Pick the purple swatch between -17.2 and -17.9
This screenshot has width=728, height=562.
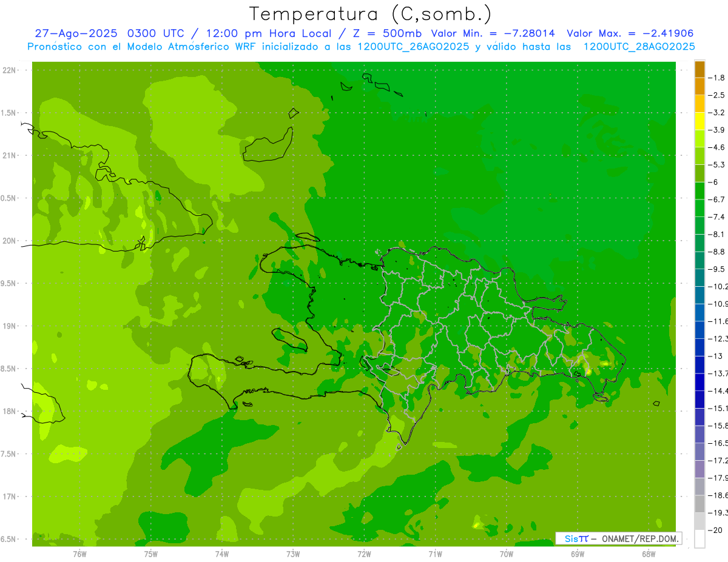[x=699, y=469]
